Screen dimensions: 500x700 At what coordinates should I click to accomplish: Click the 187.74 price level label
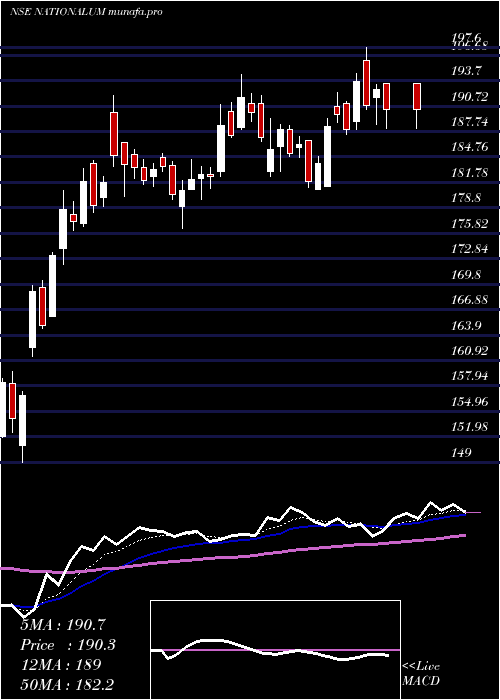(x=470, y=121)
